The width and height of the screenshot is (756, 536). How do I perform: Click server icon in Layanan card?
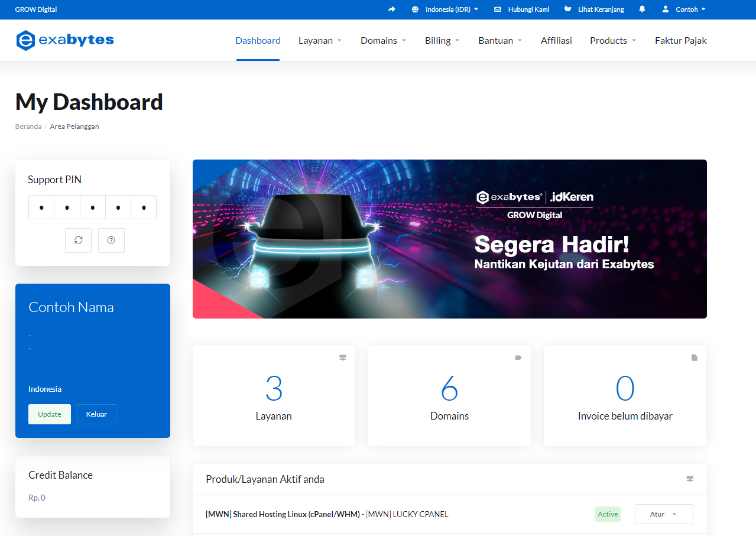pyautogui.click(x=342, y=358)
